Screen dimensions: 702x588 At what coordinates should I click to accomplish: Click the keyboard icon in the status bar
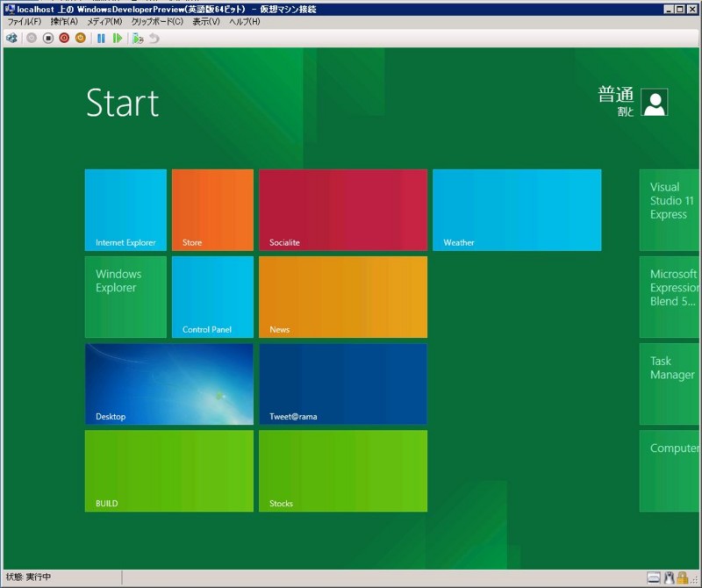click(x=654, y=577)
